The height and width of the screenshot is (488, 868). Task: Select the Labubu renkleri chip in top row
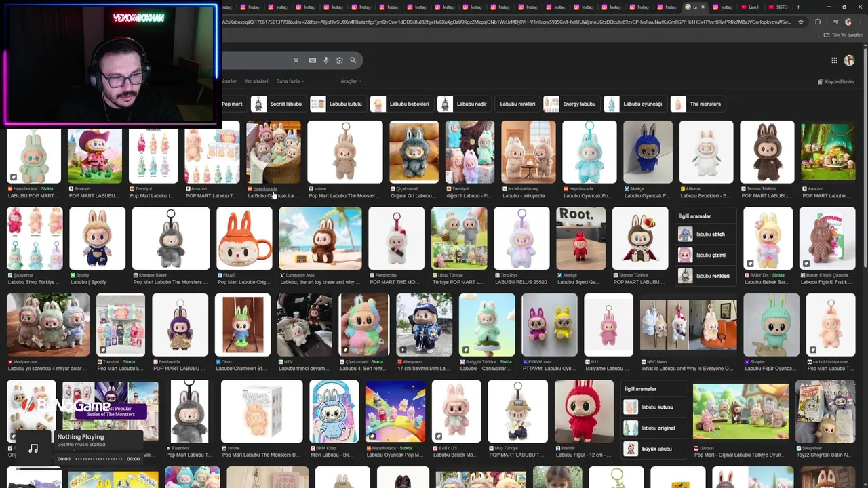click(x=517, y=104)
